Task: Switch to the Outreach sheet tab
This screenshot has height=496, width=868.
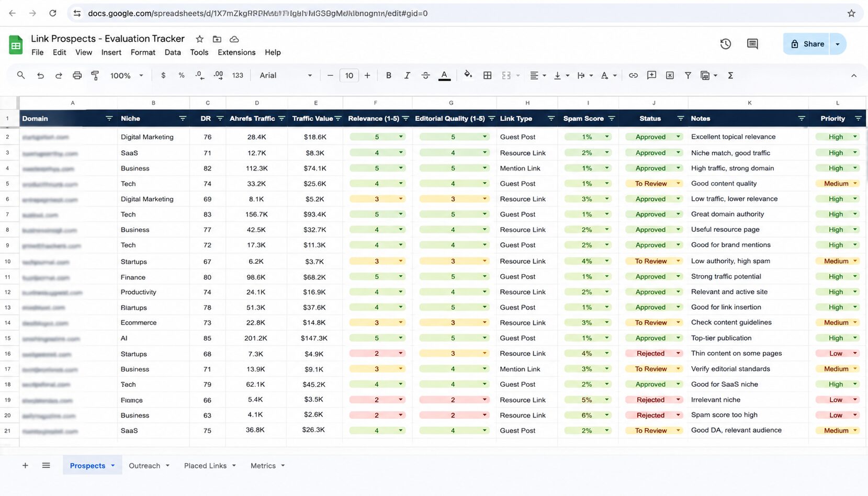Action: [149, 465]
